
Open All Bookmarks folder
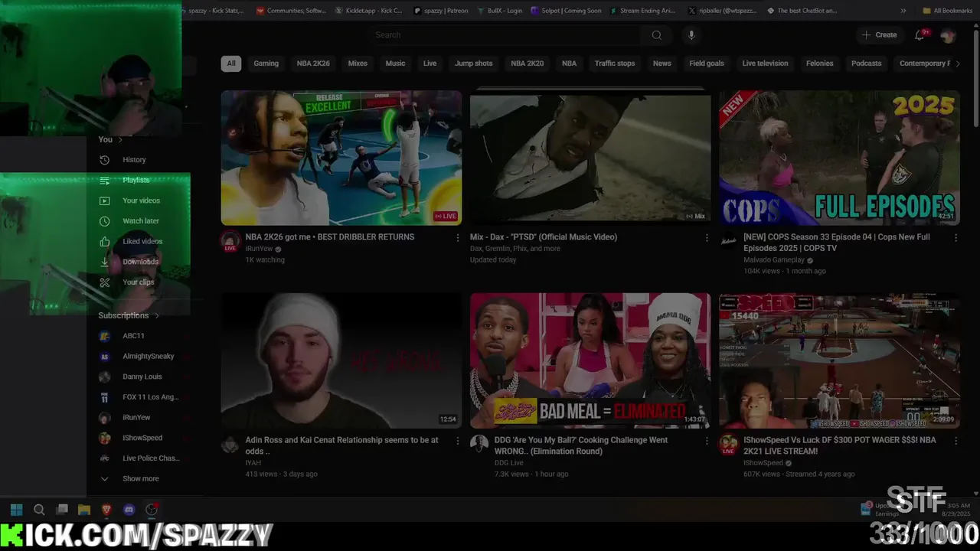tap(947, 11)
